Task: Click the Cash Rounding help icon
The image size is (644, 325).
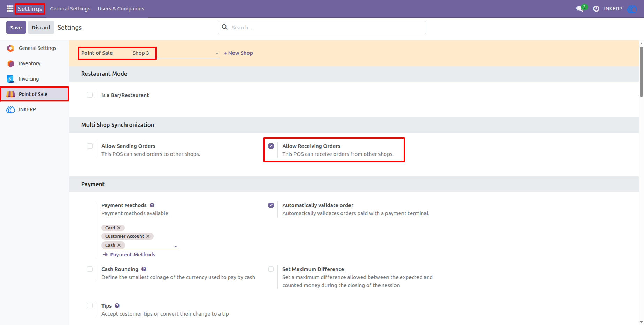Action: 144,269
